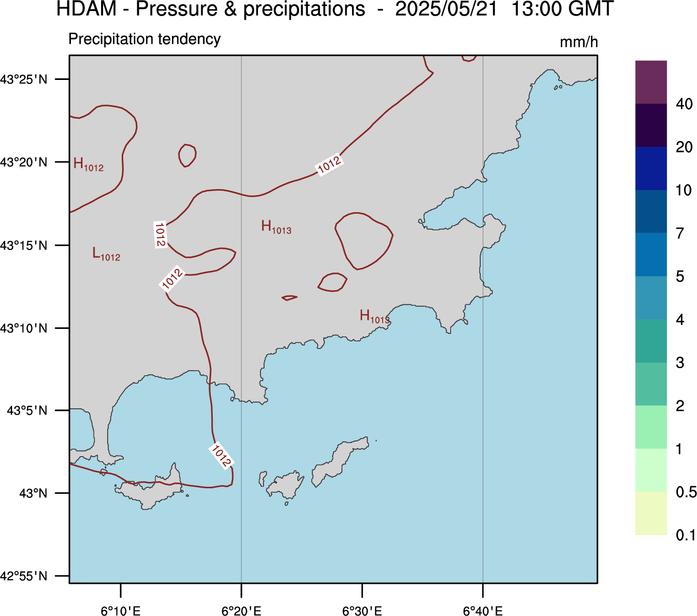Click the 6°20'E longitude label

pos(241,610)
